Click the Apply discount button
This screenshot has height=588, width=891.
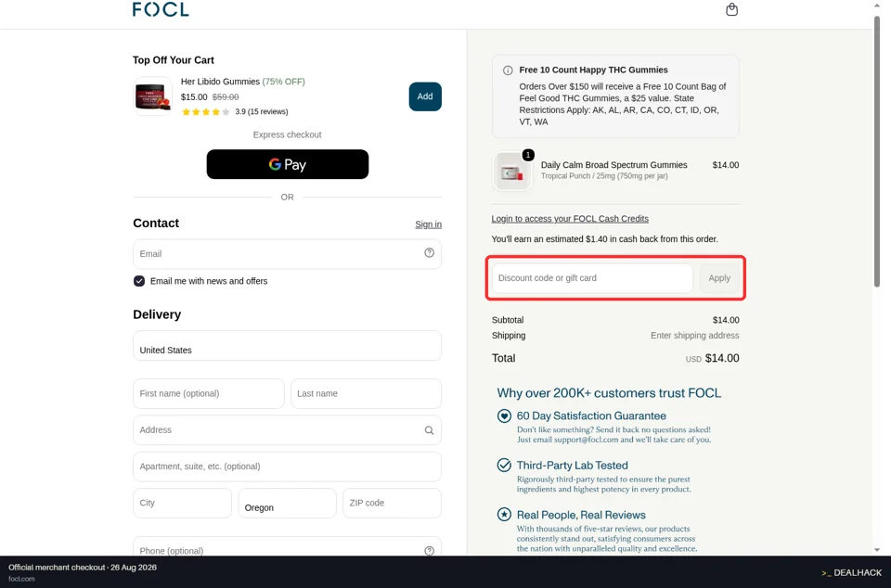(x=719, y=278)
